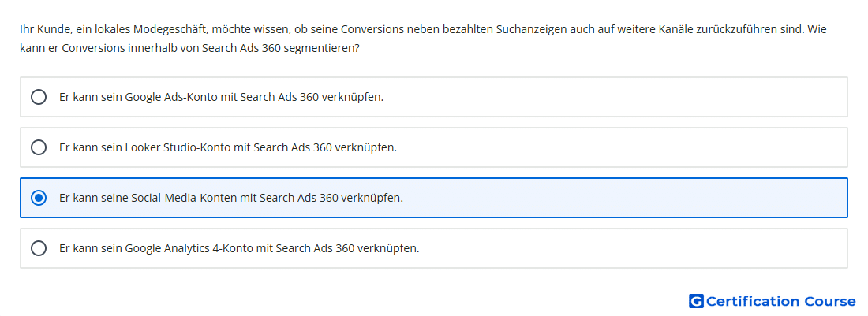Choose the answer text 'Er kann sein Google Ads-Konto mit Search Ads 360 verknüpfen'
The height and width of the screenshot is (316, 868).
click(222, 97)
